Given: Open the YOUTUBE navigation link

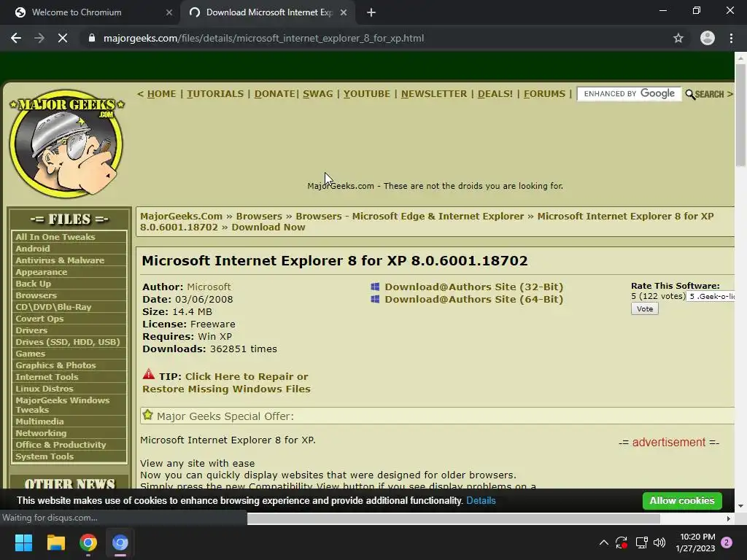Looking at the screenshot, I should tap(367, 94).
